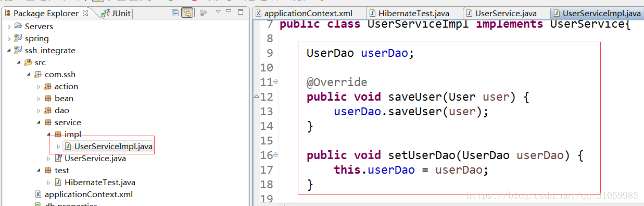Click the spring project icon

pos(18,38)
